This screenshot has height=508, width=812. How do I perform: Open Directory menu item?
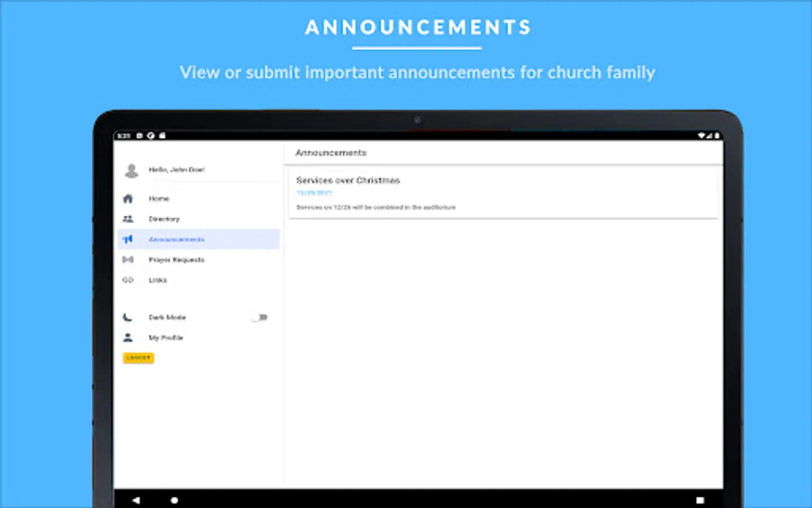198,219
